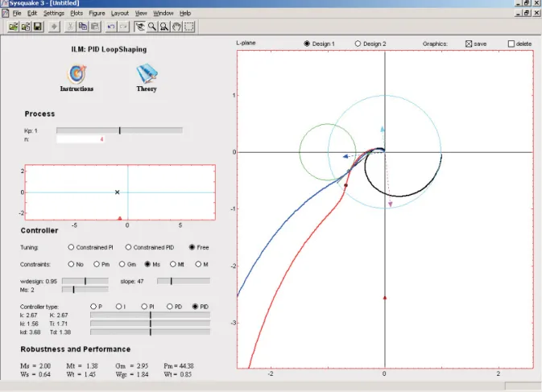The image size is (542, 392).
Task: Open the Settings menu
Action: (x=54, y=13)
